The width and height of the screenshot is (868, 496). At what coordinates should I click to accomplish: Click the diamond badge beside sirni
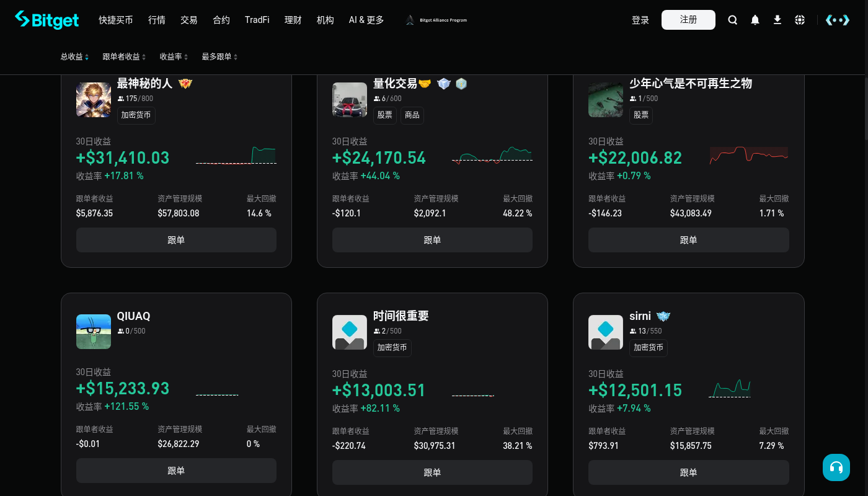pyautogui.click(x=663, y=316)
